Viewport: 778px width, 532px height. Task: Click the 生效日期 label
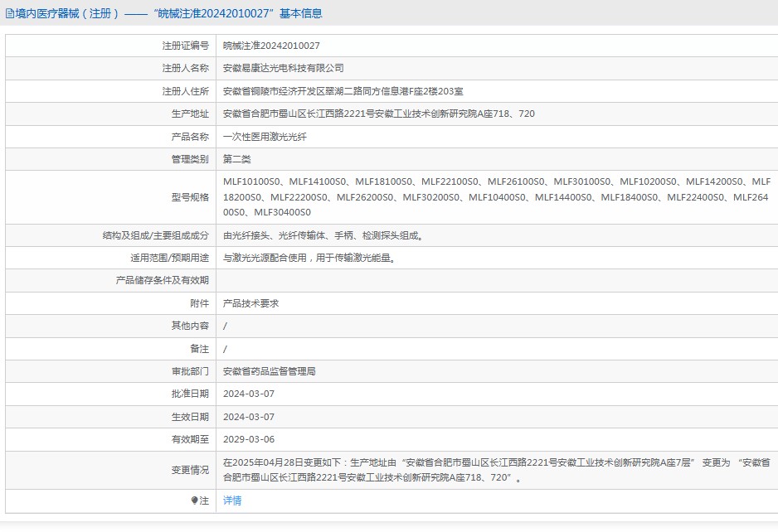pos(191,417)
